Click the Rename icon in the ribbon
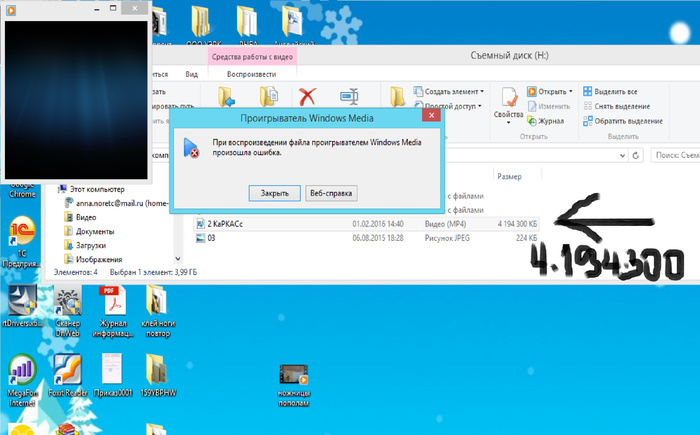Screen dimensions: 700x435 tap(349, 96)
